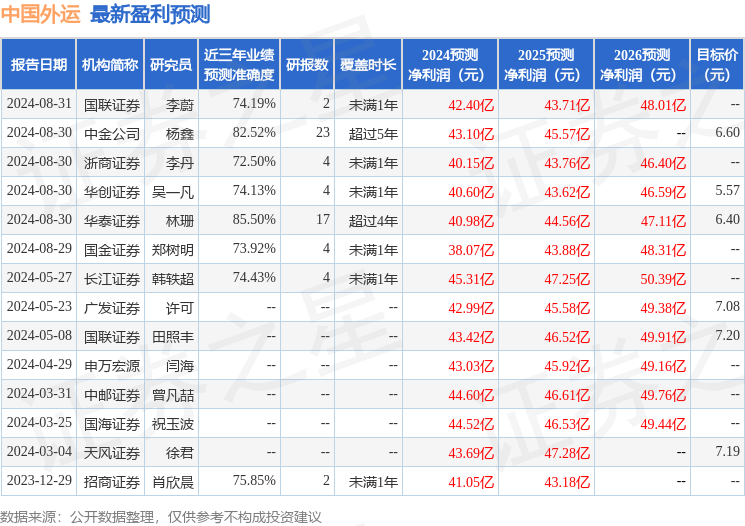
Task: Select analyst name 徐君
Action: click(180, 452)
